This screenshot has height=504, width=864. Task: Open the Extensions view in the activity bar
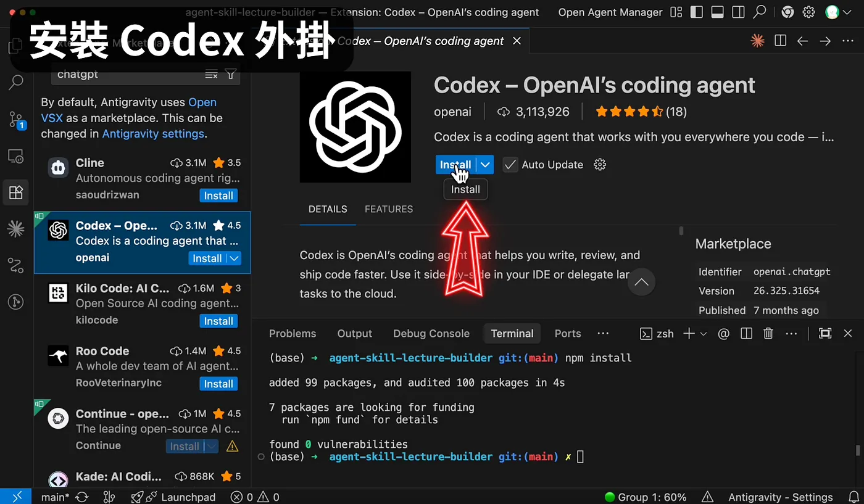tap(16, 192)
